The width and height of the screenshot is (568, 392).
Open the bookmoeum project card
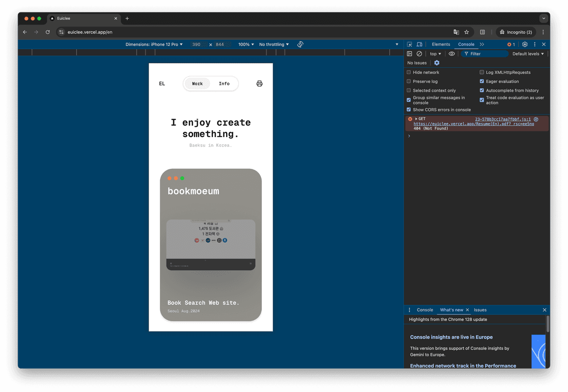(x=211, y=245)
